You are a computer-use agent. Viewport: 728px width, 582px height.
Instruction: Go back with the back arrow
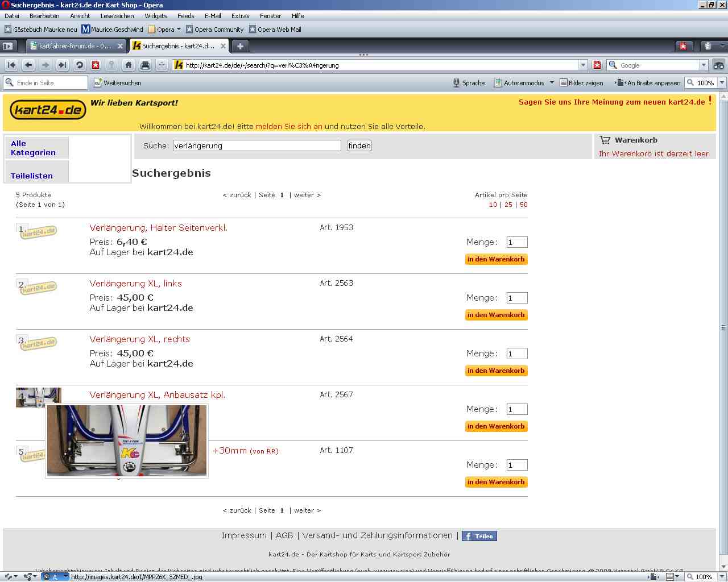point(28,65)
